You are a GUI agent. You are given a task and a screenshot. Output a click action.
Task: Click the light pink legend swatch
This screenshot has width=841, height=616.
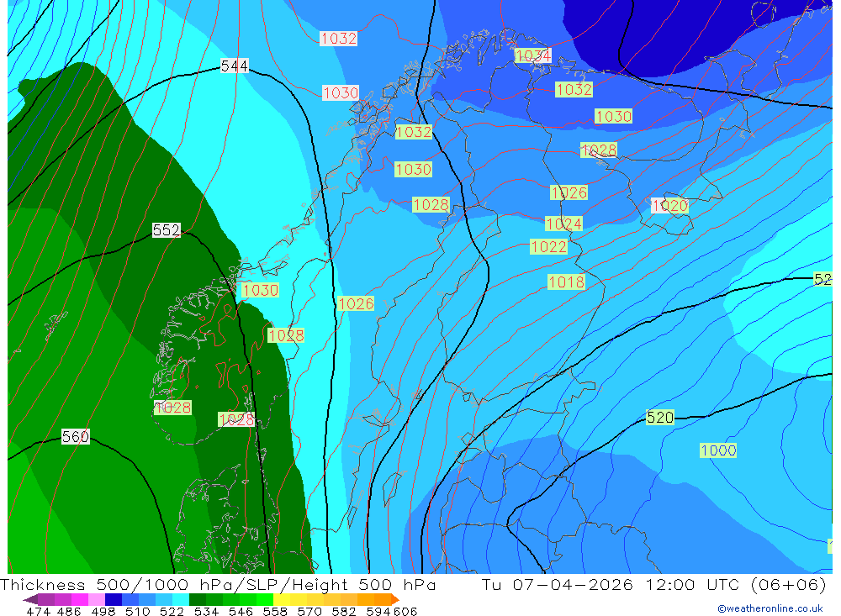pos(97,599)
